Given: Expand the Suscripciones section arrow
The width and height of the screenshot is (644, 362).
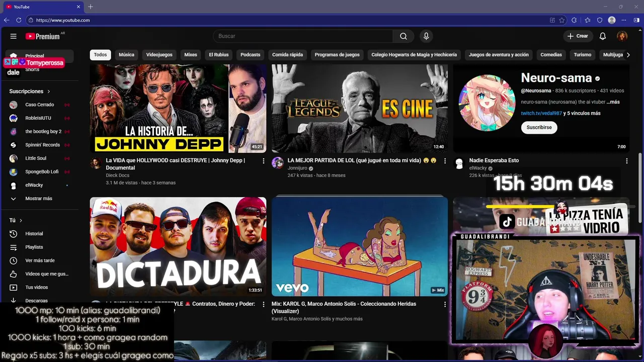Looking at the screenshot, I should [49, 92].
